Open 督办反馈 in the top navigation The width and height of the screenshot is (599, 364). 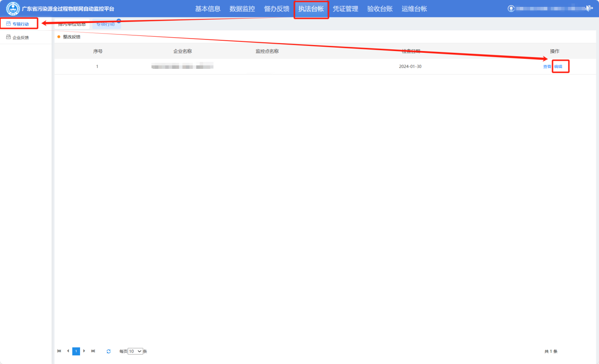tap(277, 9)
